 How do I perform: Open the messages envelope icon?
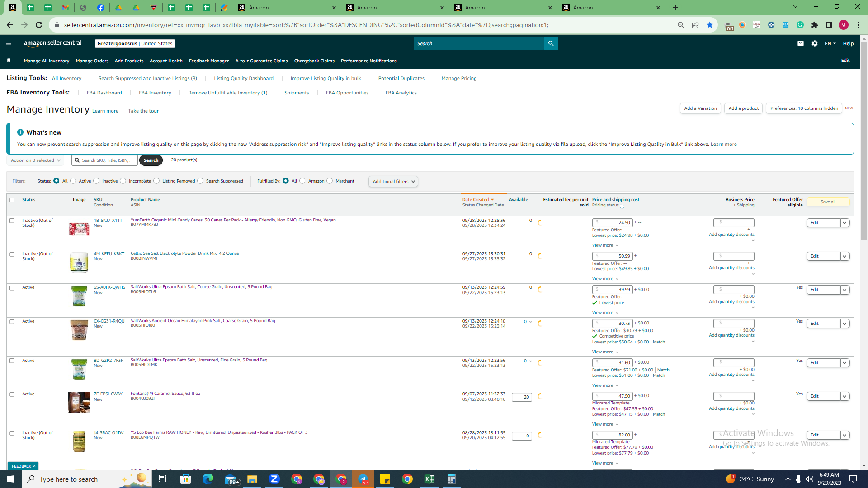[801, 43]
